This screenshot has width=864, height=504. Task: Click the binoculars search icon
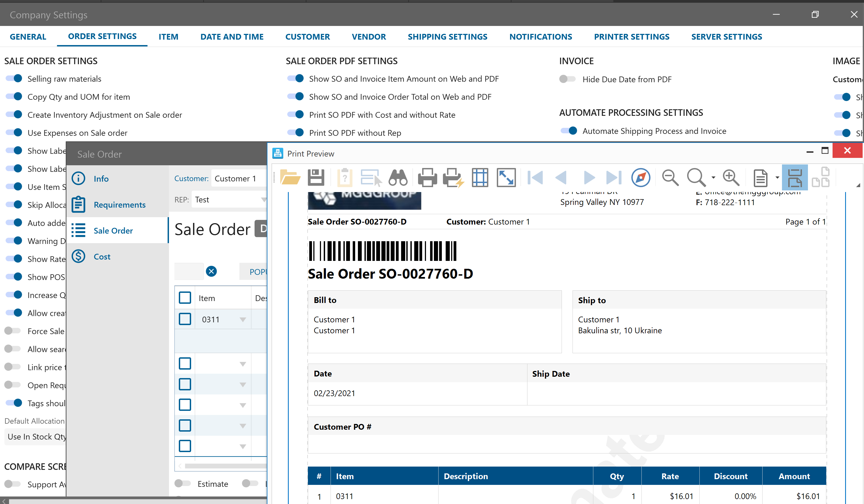click(x=398, y=177)
